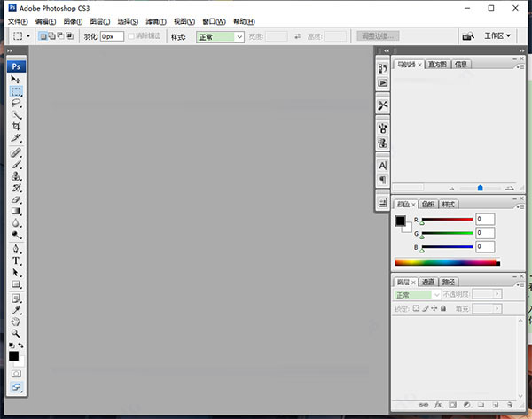The width and height of the screenshot is (532, 419).
Task: Select the Move tool
Action: coord(16,80)
